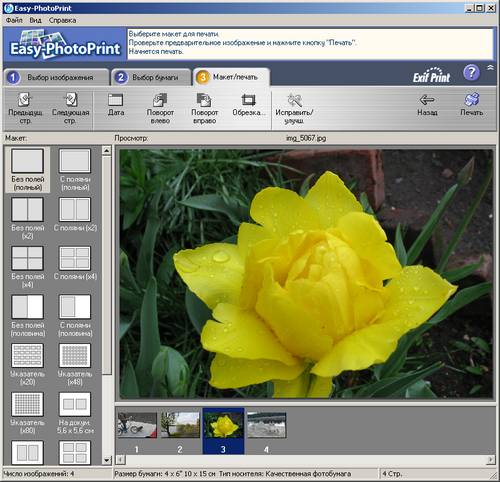Click layout list scroll up arrow
The width and height of the screenshot is (500, 482).
coord(107,151)
